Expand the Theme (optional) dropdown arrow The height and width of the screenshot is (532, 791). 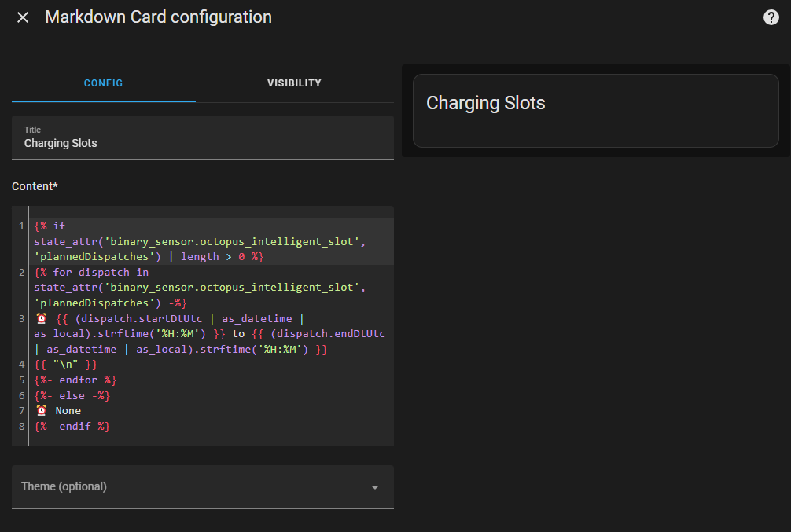(x=375, y=487)
